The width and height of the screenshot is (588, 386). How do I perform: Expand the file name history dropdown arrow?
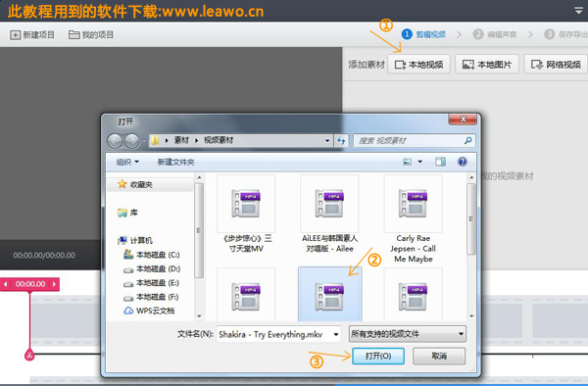click(x=336, y=334)
